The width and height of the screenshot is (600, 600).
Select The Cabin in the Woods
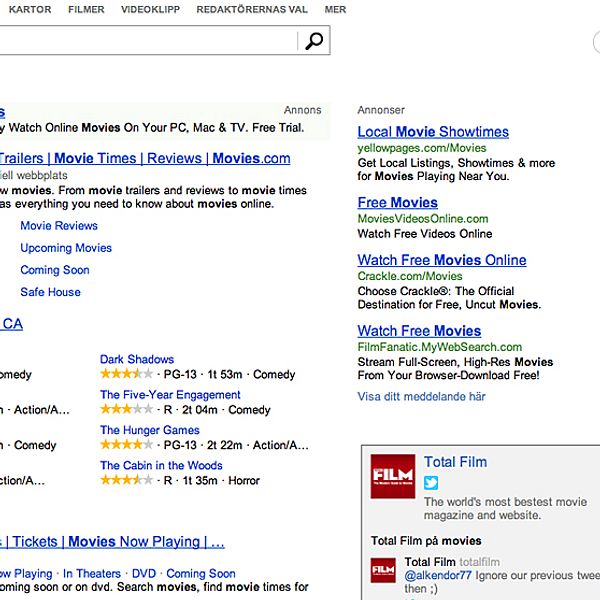(x=161, y=465)
